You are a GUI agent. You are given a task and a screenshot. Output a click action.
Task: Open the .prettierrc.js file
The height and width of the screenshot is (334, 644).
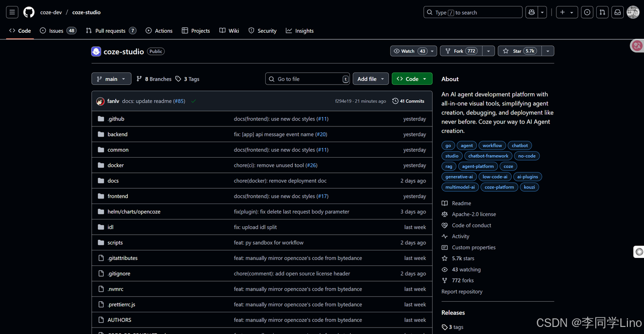121,305
